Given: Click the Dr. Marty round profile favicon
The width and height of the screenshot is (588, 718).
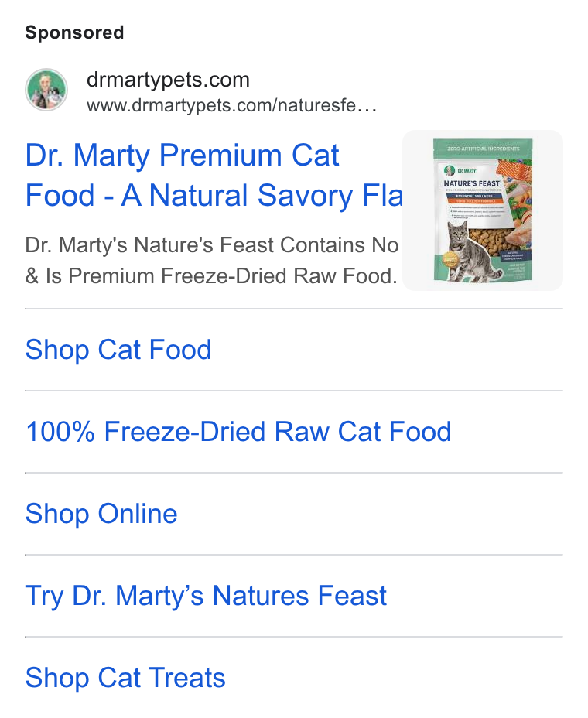Looking at the screenshot, I should tap(46, 90).
